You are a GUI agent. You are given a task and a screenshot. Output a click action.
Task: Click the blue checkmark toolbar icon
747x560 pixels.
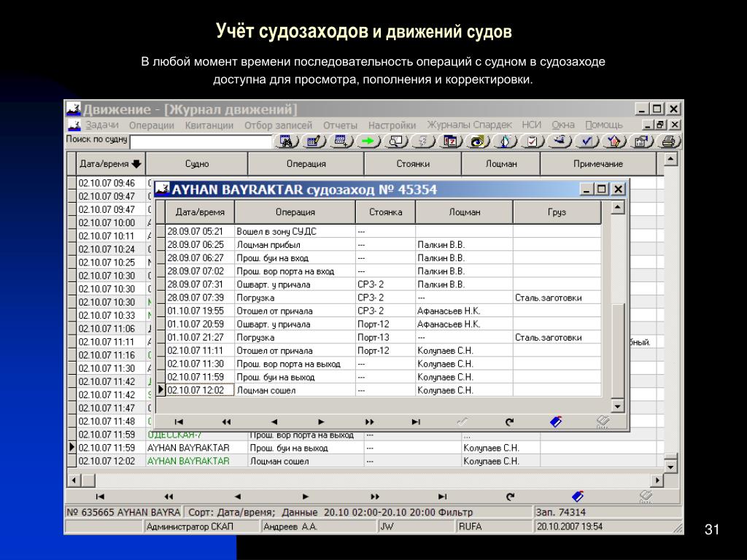tap(587, 141)
